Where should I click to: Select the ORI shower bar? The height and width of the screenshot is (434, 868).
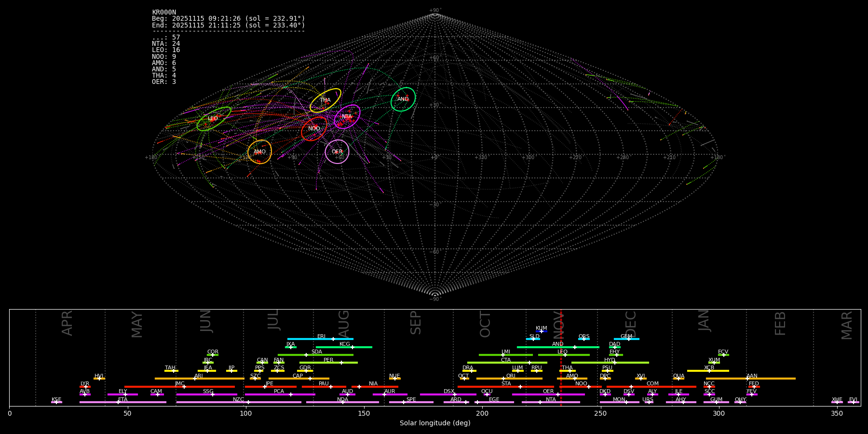pos(509,379)
